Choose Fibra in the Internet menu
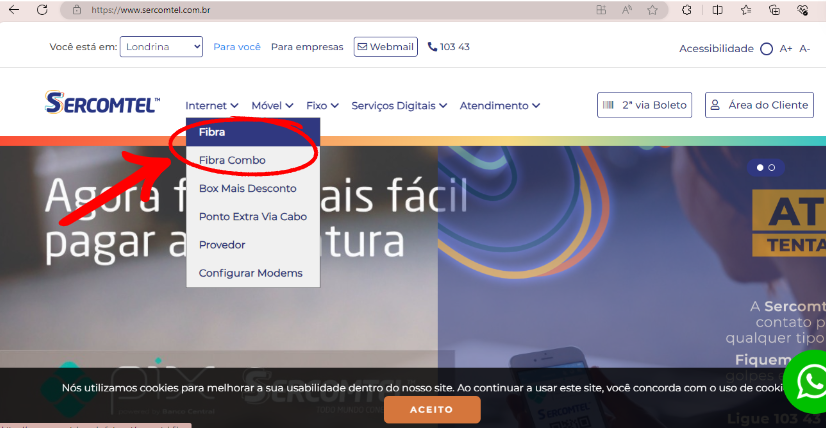This screenshot has width=826, height=428. (x=253, y=132)
